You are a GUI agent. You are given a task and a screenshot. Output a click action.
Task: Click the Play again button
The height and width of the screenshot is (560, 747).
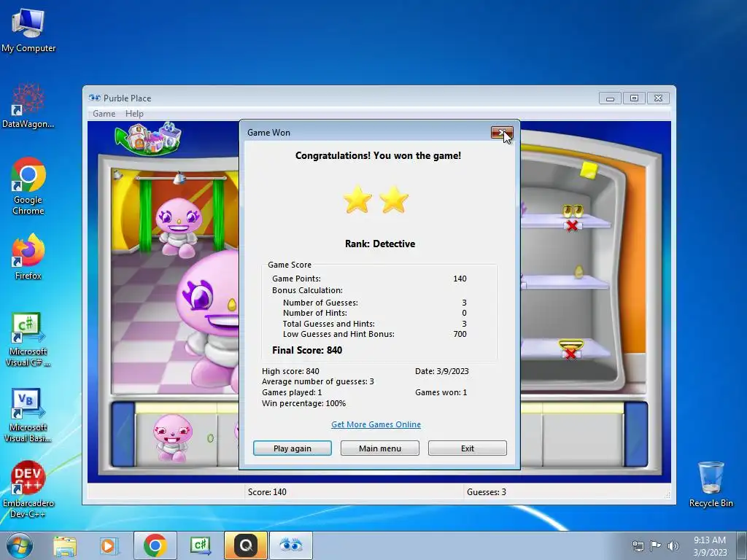click(x=293, y=448)
